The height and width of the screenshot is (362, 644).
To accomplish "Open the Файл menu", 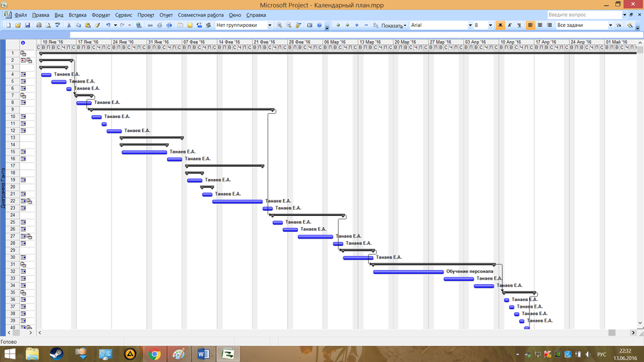I will pyautogui.click(x=21, y=15).
